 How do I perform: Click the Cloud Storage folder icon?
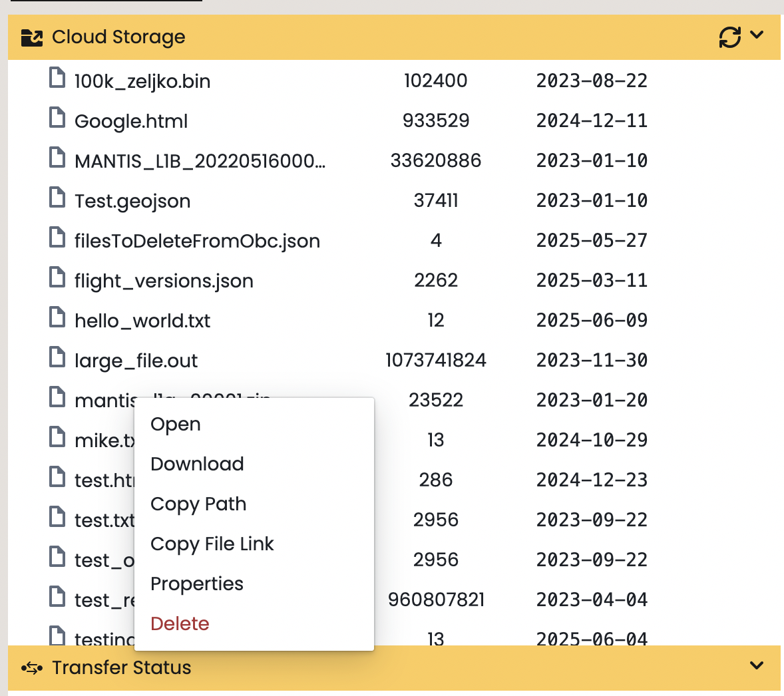[x=32, y=37]
